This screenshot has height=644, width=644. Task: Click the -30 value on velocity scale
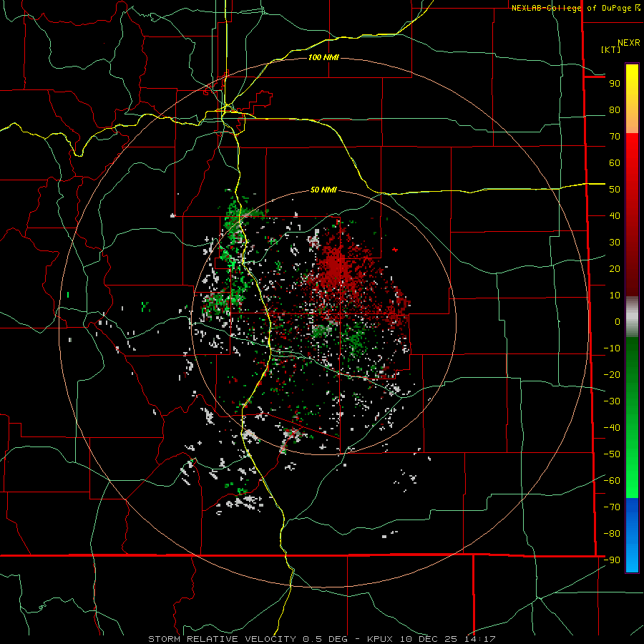tap(612, 401)
